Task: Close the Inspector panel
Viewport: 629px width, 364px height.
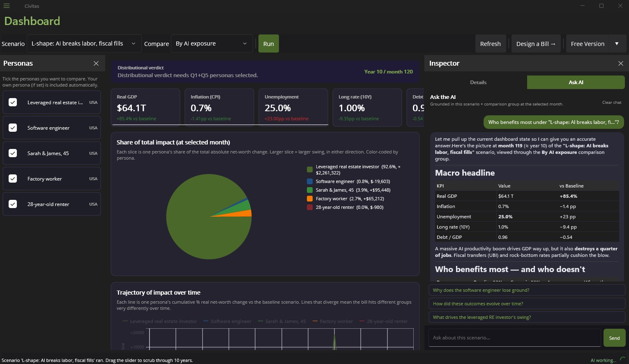Action: (621, 63)
